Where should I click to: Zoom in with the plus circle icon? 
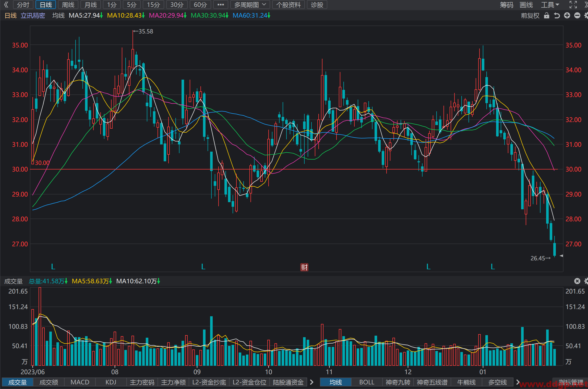(567, 16)
